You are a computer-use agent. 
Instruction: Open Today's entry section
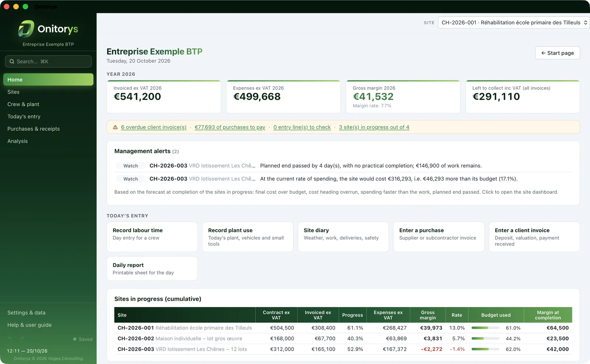[x=48, y=116]
